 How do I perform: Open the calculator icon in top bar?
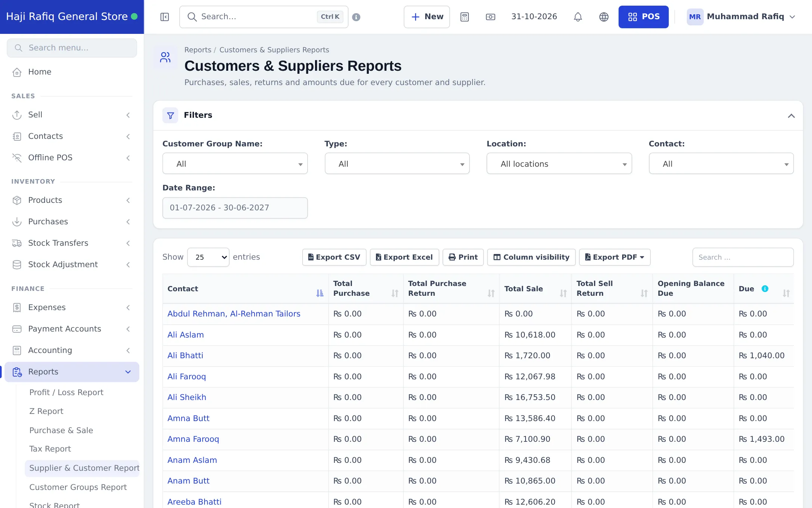[465, 17]
